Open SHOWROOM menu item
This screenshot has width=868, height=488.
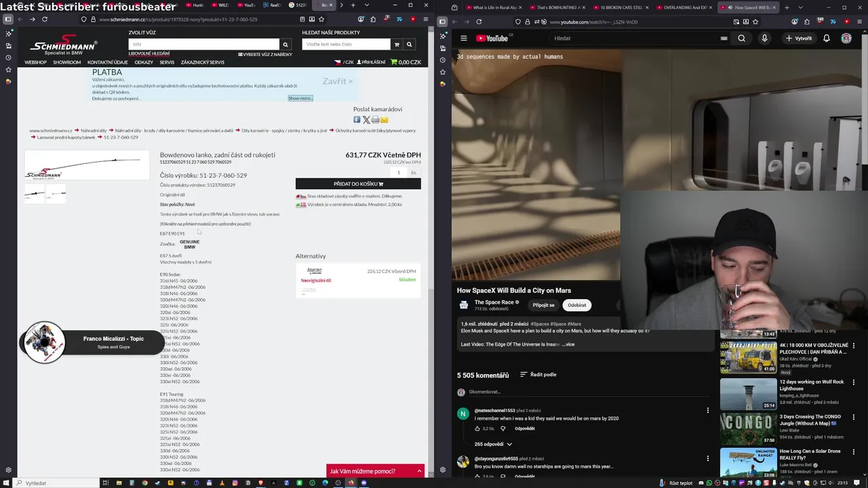point(67,62)
